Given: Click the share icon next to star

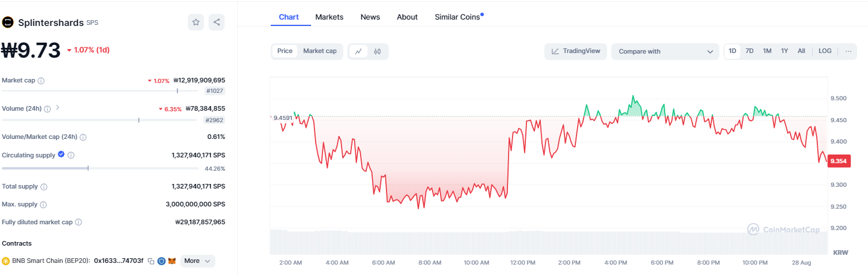Looking at the screenshot, I should tap(217, 22).
